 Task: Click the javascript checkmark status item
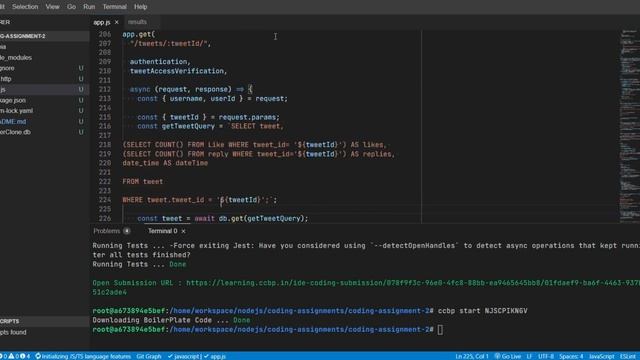click(x=184, y=356)
